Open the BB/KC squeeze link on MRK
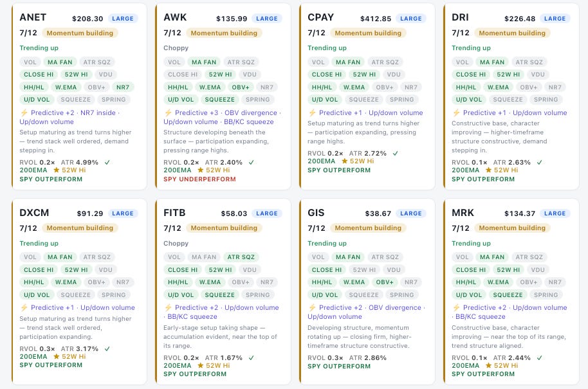Image resolution: width=588 pixels, height=389 pixels. click(x=481, y=317)
